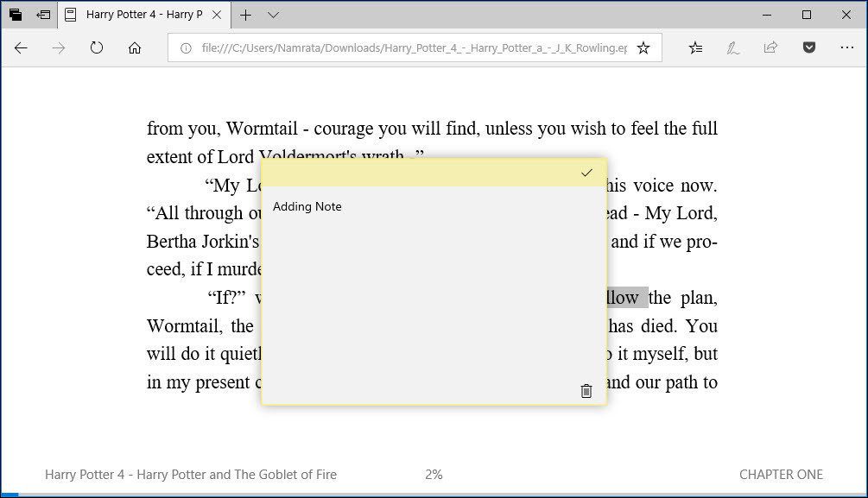The width and height of the screenshot is (868, 498).
Task: Select the Harry Potter 4 tab
Action: (x=144, y=15)
